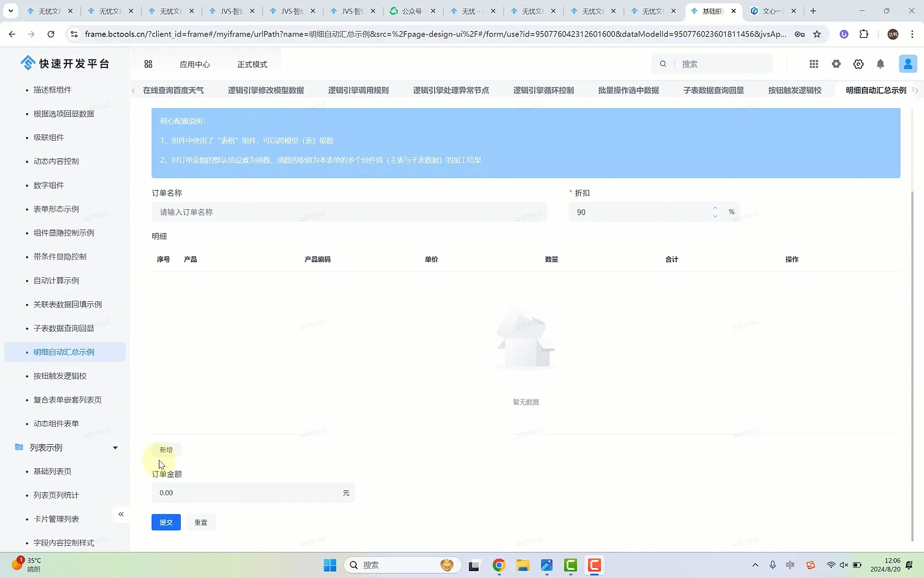Switch to the 批量操作选中数据 tab
The image size is (924, 578).
coord(628,90)
